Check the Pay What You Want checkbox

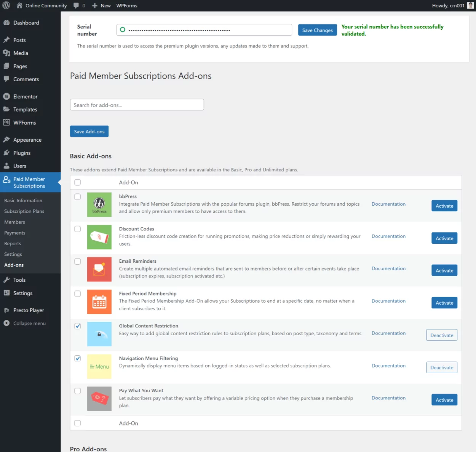coord(78,391)
